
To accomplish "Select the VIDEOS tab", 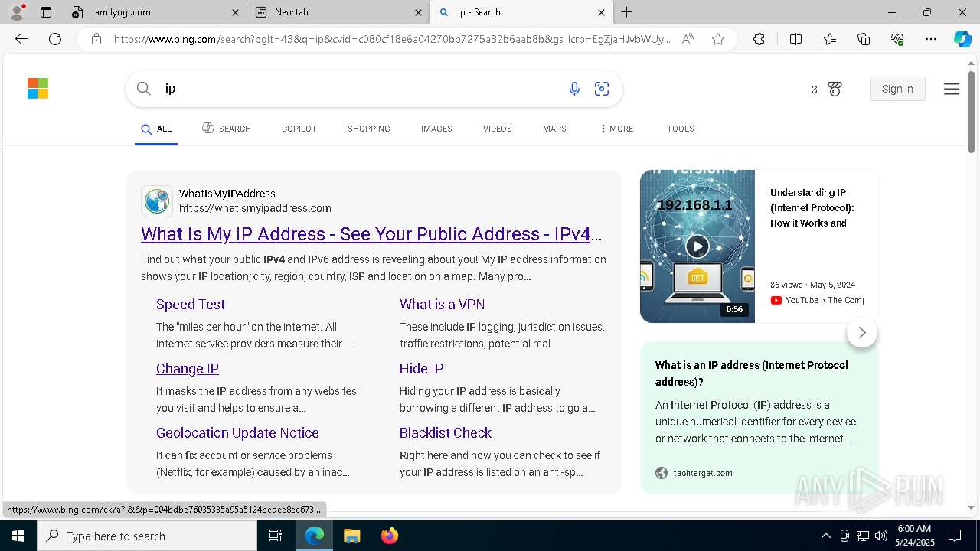I will coord(497,129).
